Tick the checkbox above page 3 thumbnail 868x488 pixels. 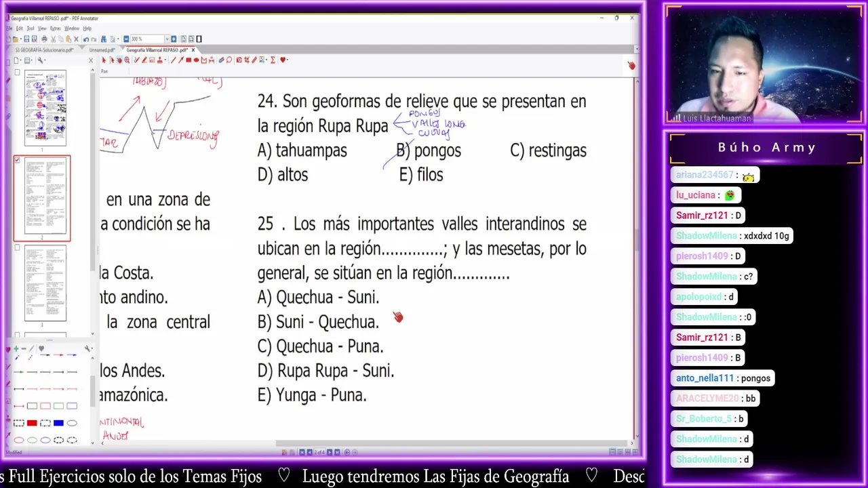(x=18, y=247)
